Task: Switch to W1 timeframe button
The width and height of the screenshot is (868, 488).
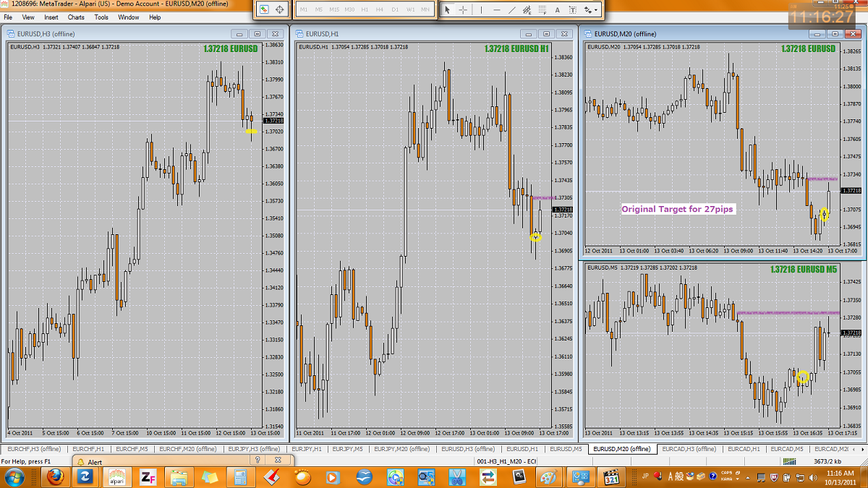Action: tap(410, 10)
